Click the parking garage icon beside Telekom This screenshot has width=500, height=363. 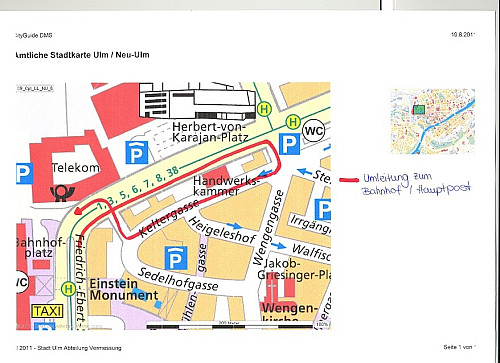(137, 152)
